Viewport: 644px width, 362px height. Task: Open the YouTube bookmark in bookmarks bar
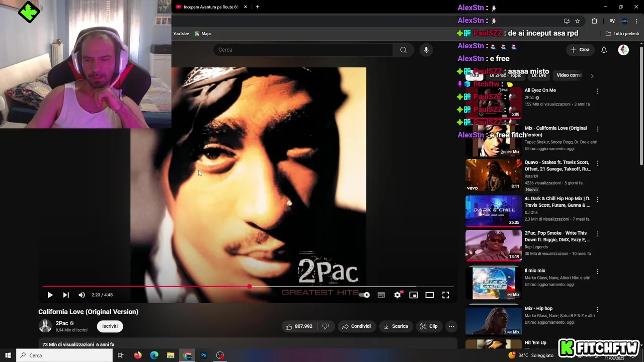pos(181,34)
